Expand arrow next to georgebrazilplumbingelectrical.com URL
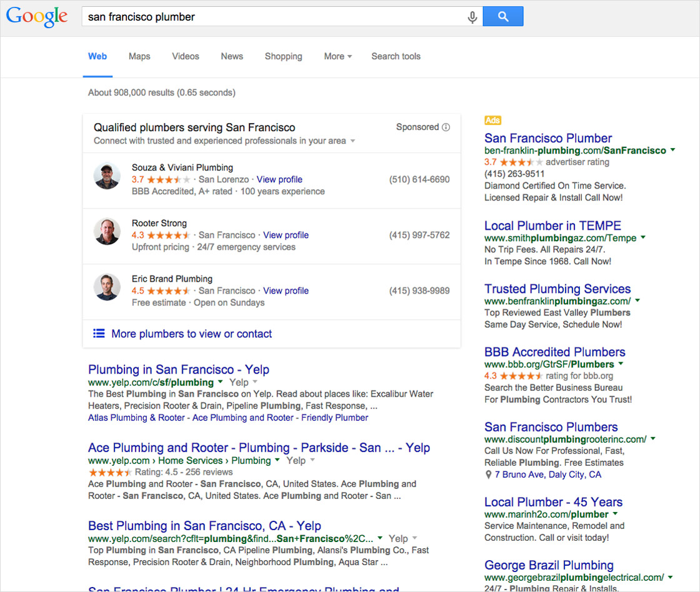Screen dimensions: 700x592 tap(670, 577)
